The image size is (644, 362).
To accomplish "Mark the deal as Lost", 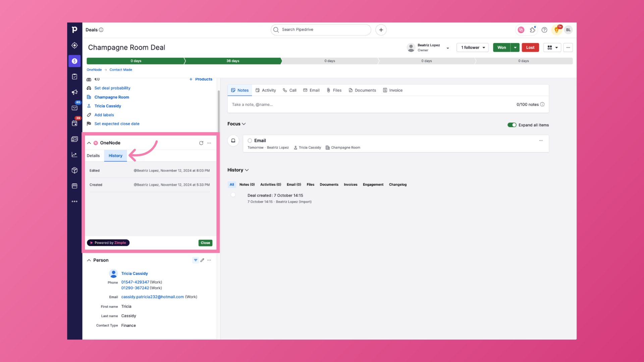I will (x=530, y=48).
